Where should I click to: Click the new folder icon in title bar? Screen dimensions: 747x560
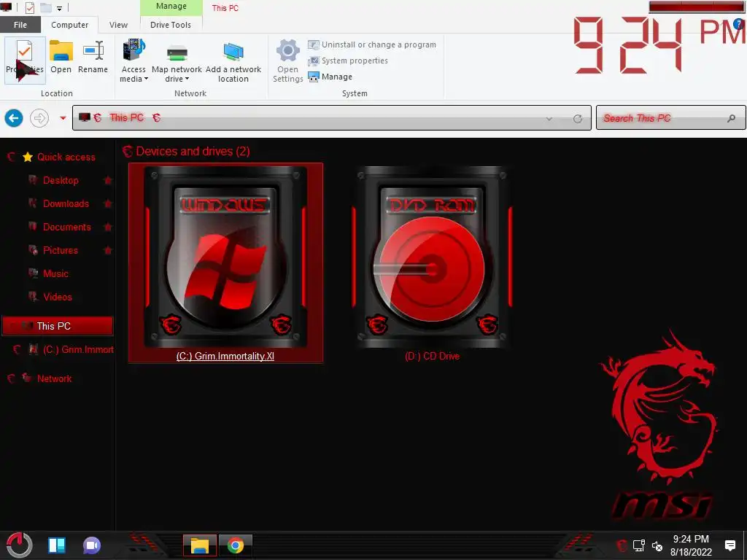(x=46, y=7)
